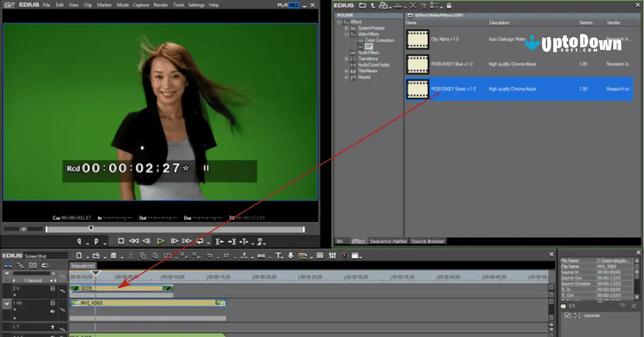Image resolution: width=644 pixels, height=337 pixels.
Task: Select the Stop button in transport controls
Action: pos(120,241)
